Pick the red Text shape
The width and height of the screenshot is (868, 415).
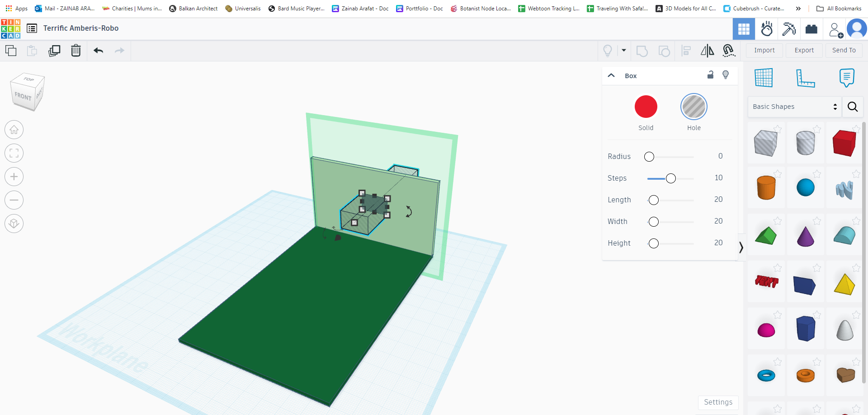tap(766, 282)
